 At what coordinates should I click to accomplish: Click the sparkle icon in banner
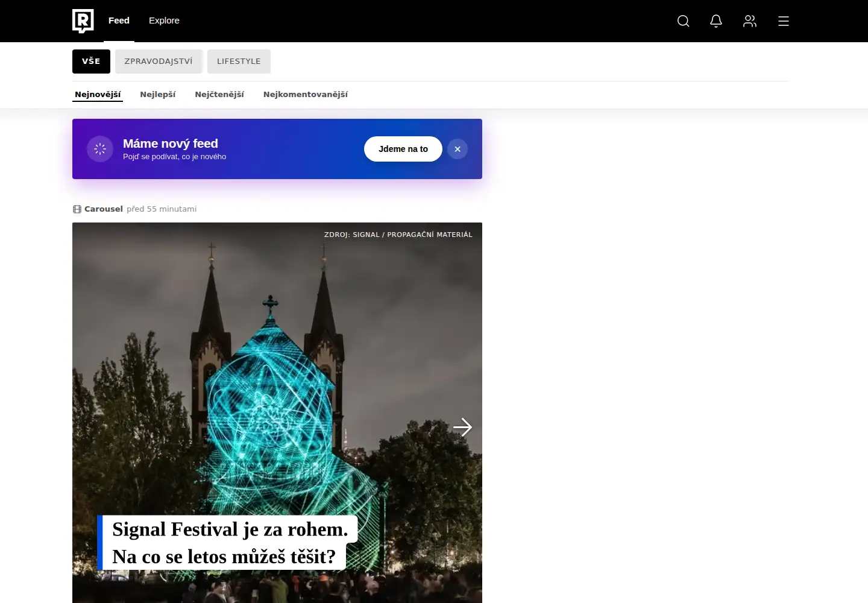point(100,149)
